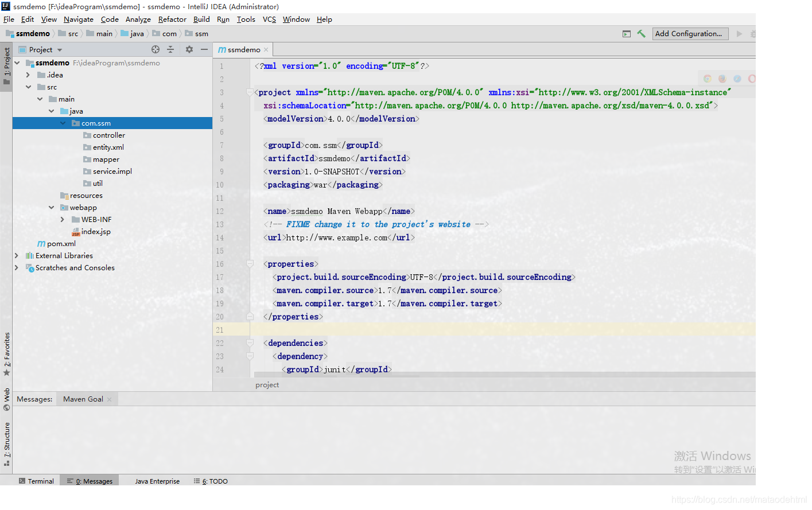Click line number 12 in the gutter
Viewport: 812px width, 510px height.
point(220,211)
